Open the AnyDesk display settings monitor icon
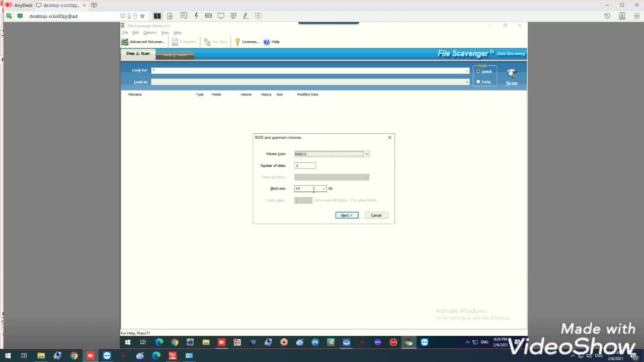This screenshot has width=644, height=362. point(221,16)
